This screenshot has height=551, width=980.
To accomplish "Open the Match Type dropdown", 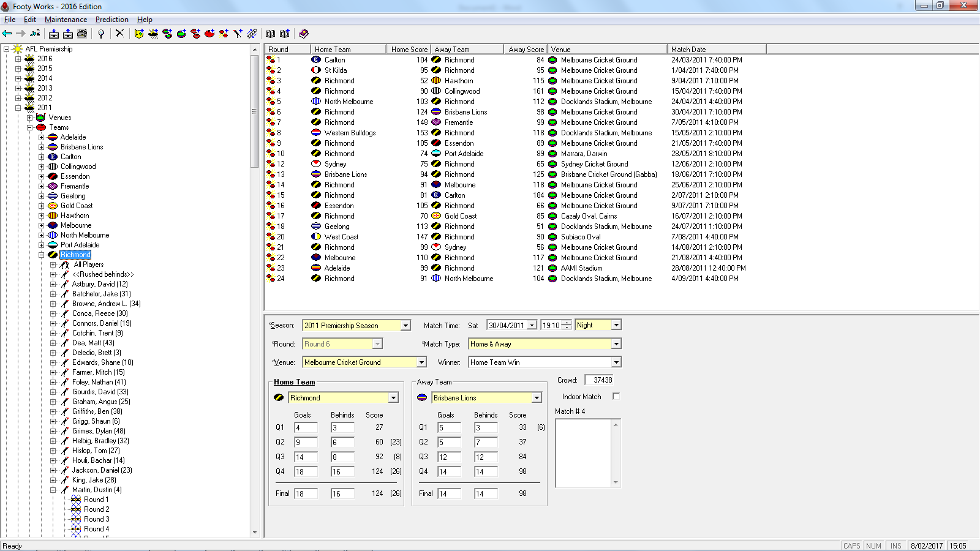I will [616, 344].
